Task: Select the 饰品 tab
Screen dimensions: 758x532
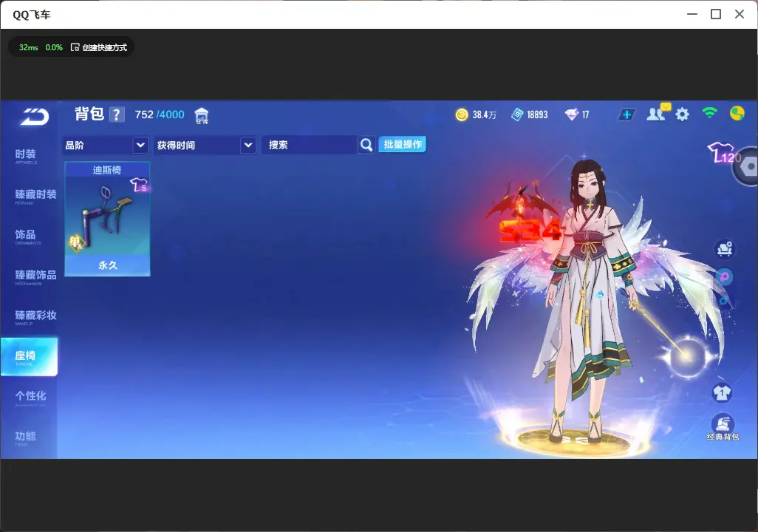Action: (x=26, y=236)
